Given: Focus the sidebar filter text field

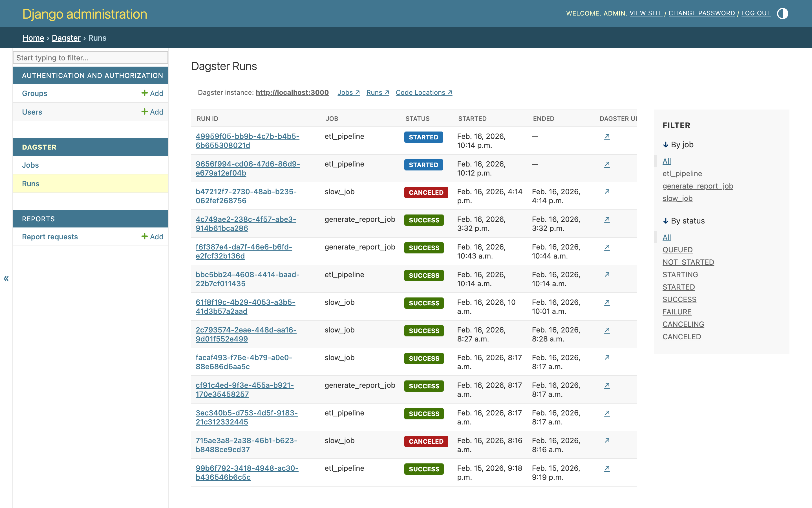Looking at the screenshot, I should (x=90, y=58).
